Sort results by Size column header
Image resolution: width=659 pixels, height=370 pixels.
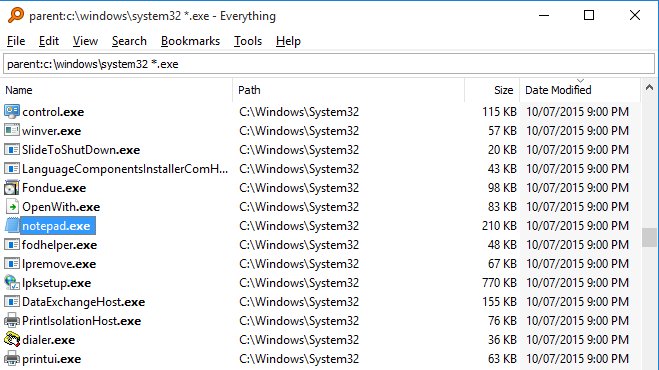[492, 90]
